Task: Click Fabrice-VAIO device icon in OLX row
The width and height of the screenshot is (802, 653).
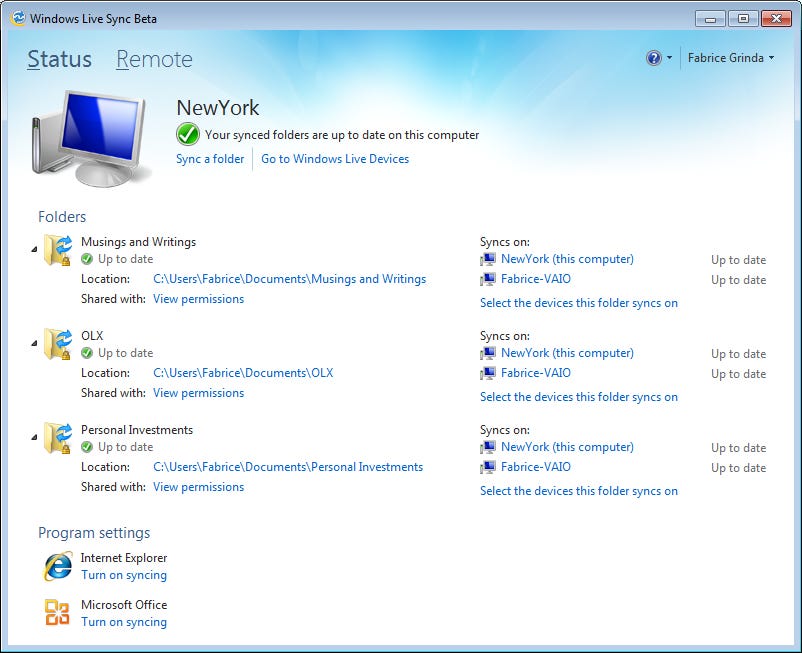Action: click(x=488, y=373)
